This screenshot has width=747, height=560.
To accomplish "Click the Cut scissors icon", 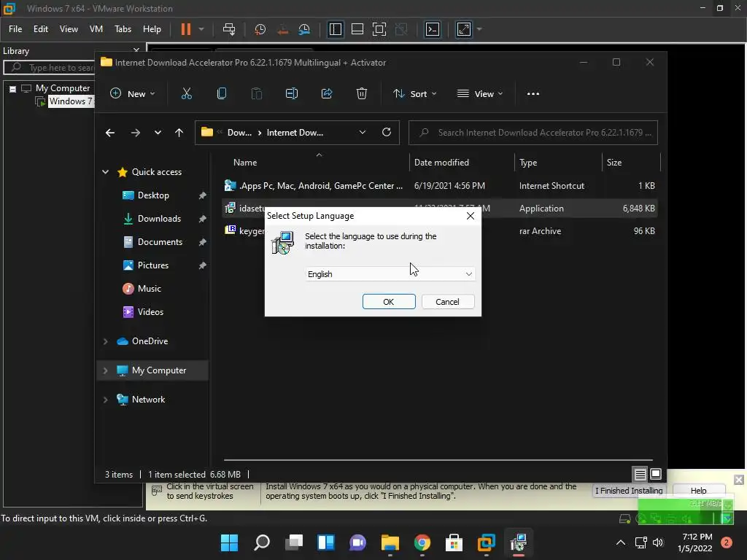I will (x=187, y=94).
